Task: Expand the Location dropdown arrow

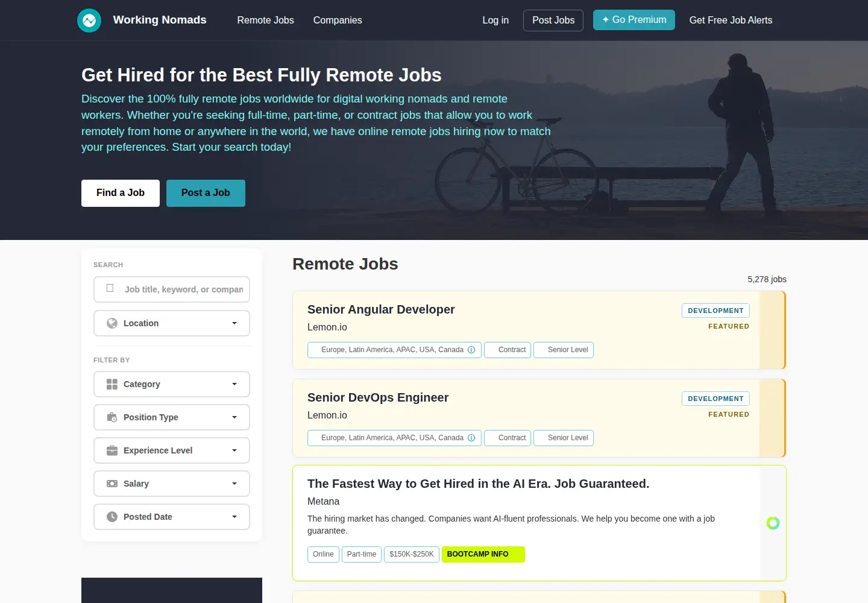Action: [x=234, y=323]
